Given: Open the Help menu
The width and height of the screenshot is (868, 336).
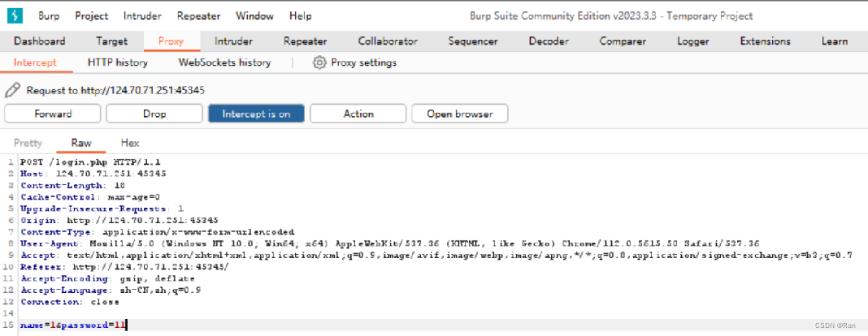Looking at the screenshot, I should click(301, 16).
